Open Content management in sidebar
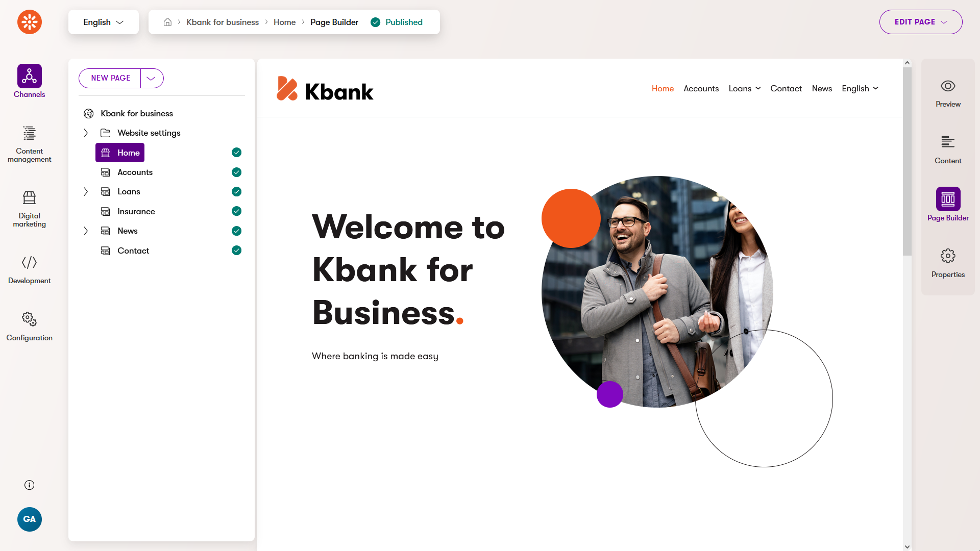The height and width of the screenshot is (551, 980). tap(29, 134)
